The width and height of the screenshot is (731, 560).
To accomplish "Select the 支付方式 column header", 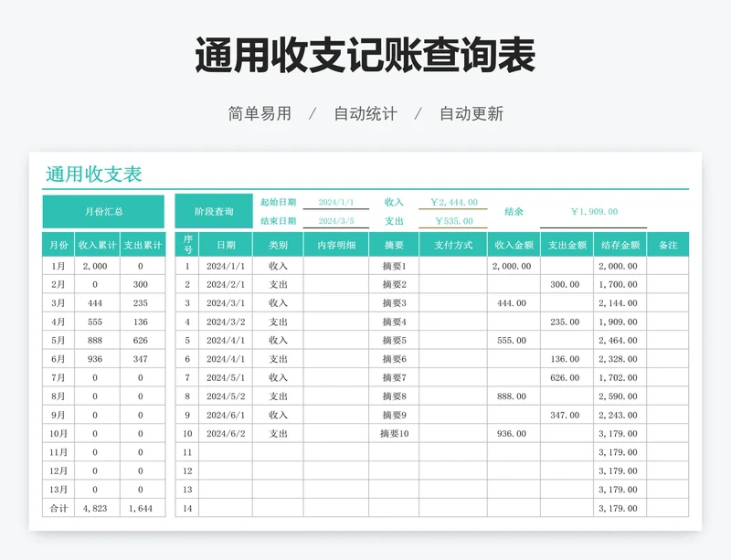I will point(453,245).
